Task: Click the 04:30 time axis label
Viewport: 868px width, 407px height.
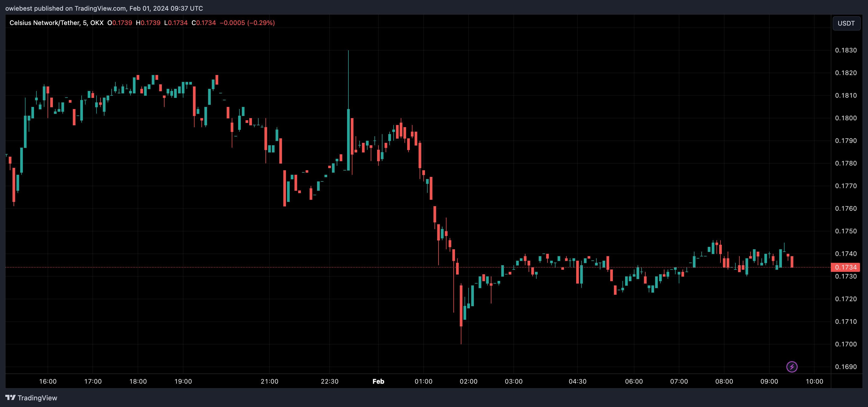Action: pos(578,381)
